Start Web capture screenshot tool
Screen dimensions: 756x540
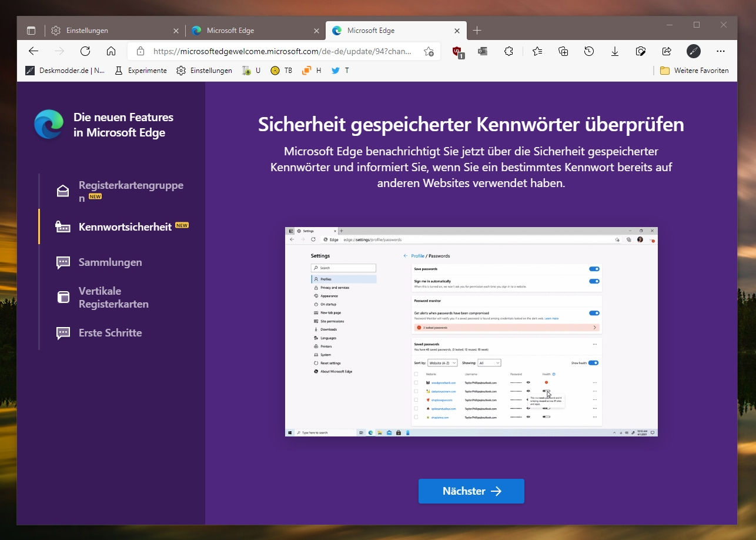(x=641, y=51)
